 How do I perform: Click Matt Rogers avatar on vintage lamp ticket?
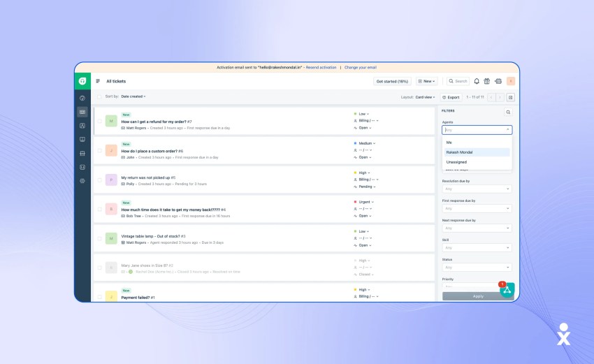tap(111, 239)
